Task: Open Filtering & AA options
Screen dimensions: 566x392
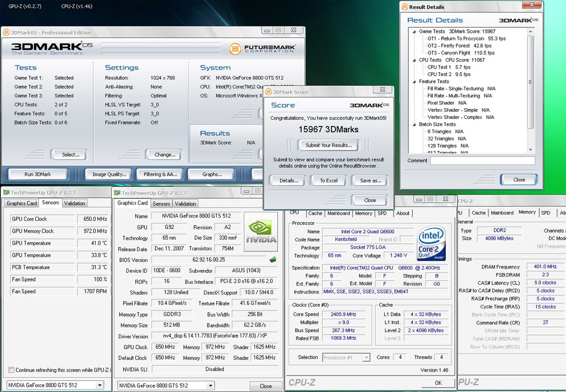Action: [x=161, y=174]
